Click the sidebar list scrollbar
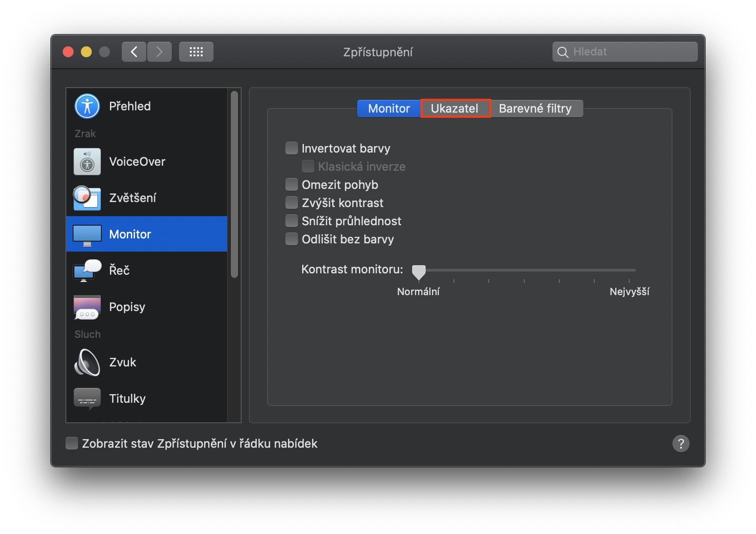Screen dimensions: 756x534 (234, 184)
